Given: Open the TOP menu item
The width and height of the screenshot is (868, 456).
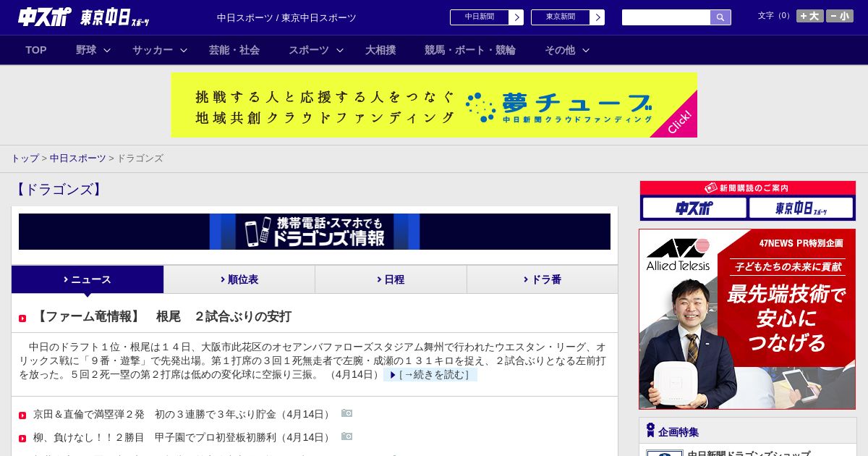Looking at the screenshot, I should tap(36, 50).
